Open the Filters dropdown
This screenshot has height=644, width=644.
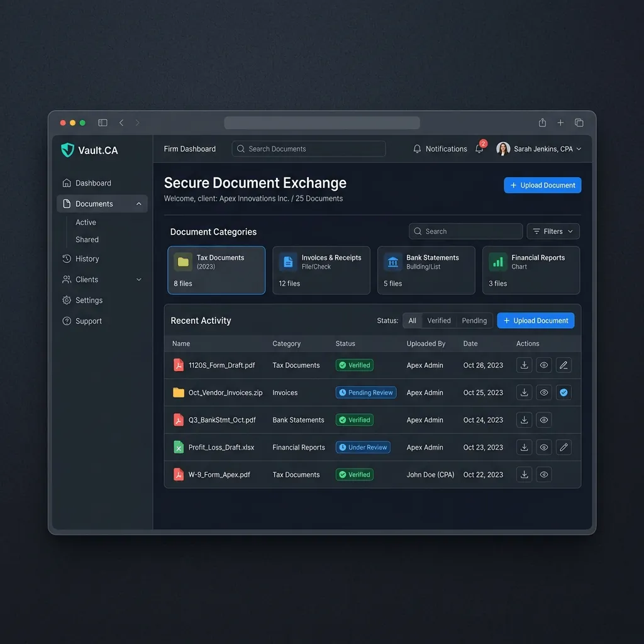pyautogui.click(x=553, y=231)
